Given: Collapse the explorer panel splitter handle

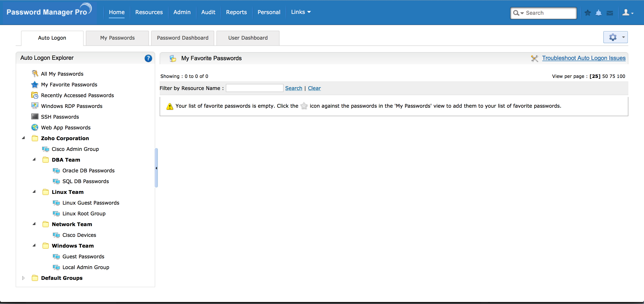Looking at the screenshot, I should [156, 168].
